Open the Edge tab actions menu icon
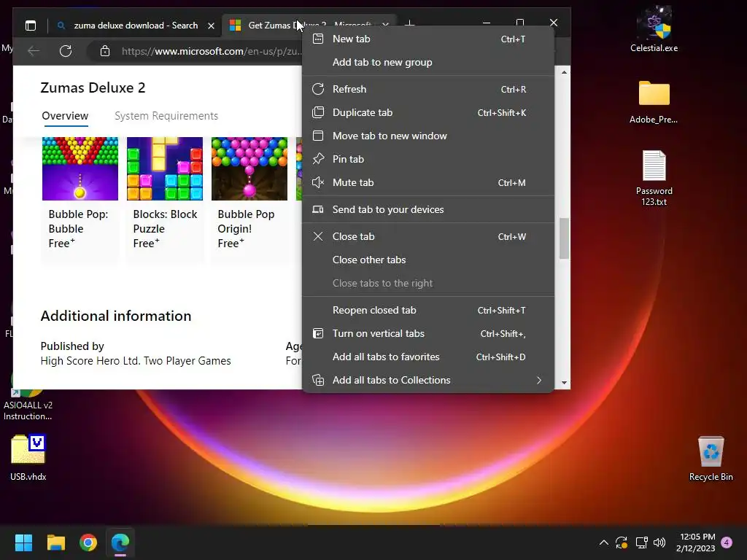Screen dimensions: 747x560 [31, 26]
